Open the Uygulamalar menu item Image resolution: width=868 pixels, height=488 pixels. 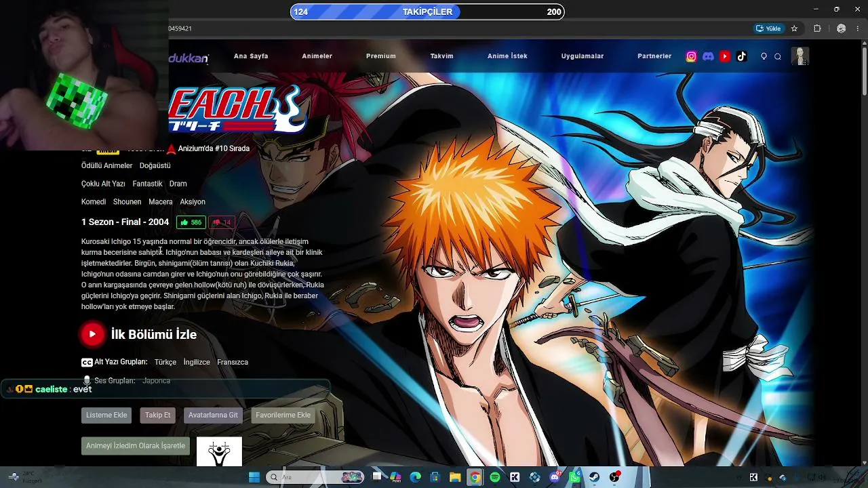[x=583, y=56]
